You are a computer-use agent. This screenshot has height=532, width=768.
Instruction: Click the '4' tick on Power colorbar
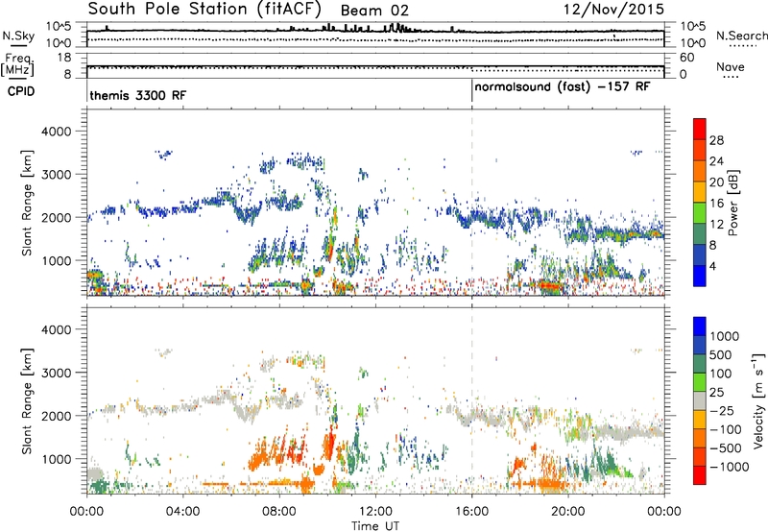[x=713, y=266]
